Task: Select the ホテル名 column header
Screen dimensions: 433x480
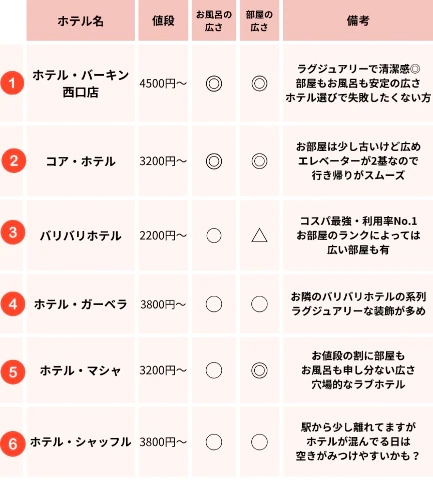Action: (81, 20)
